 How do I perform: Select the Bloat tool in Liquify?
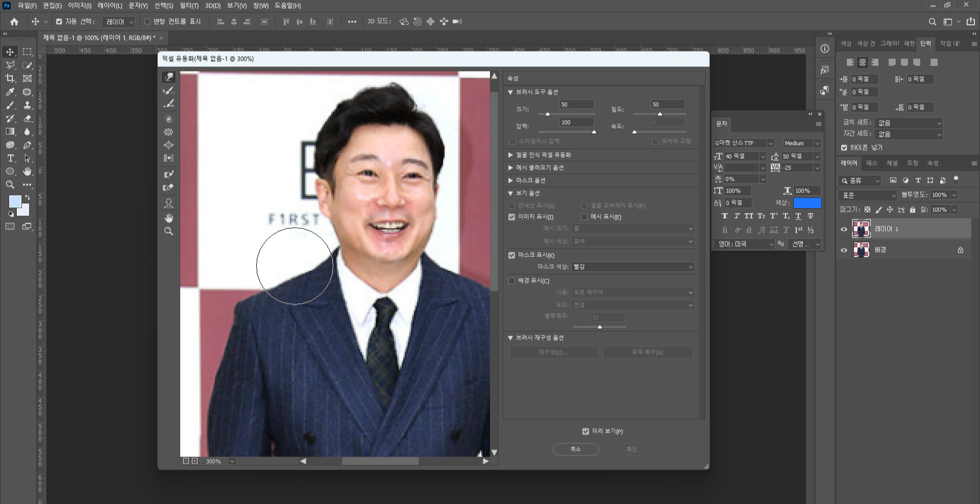pyautogui.click(x=169, y=145)
